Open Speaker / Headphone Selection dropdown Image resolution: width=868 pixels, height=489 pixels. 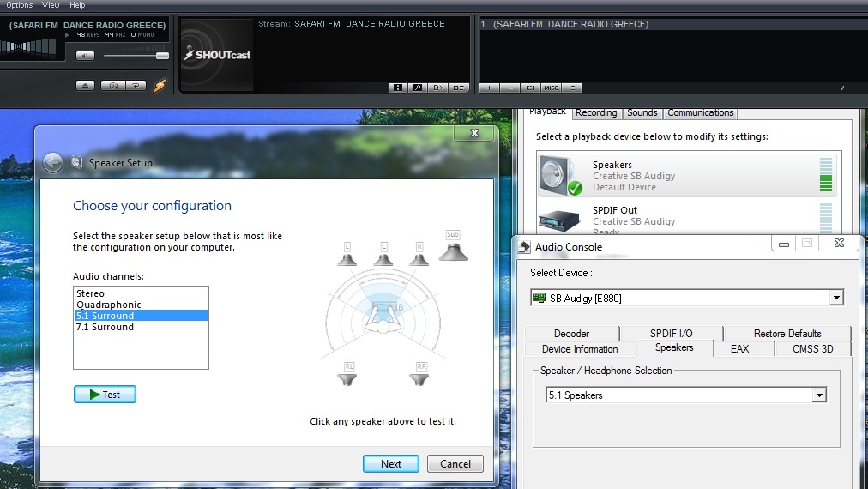point(819,395)
